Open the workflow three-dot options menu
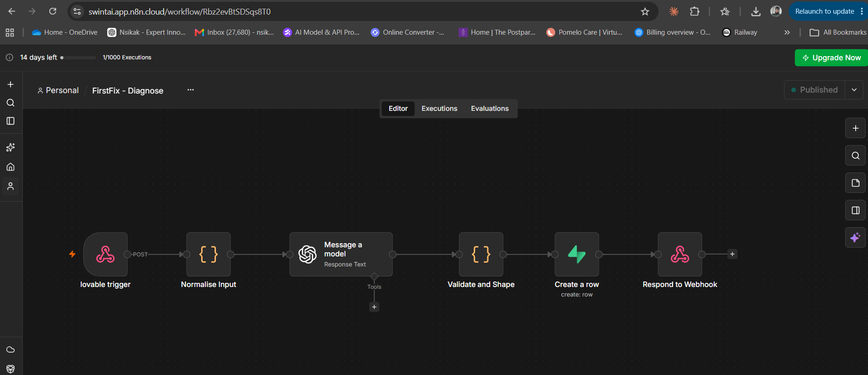The height and width of the screenshot is (375, 868). coord(191,90)
